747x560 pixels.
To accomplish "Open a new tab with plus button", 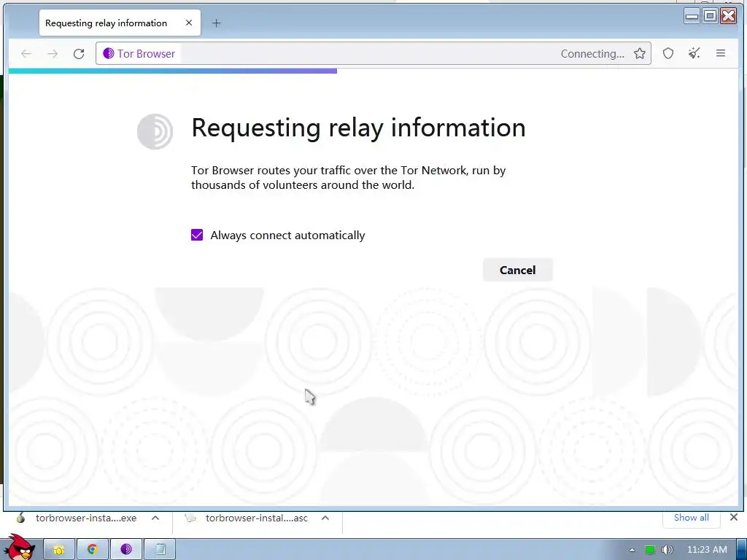I will point(216,23).
